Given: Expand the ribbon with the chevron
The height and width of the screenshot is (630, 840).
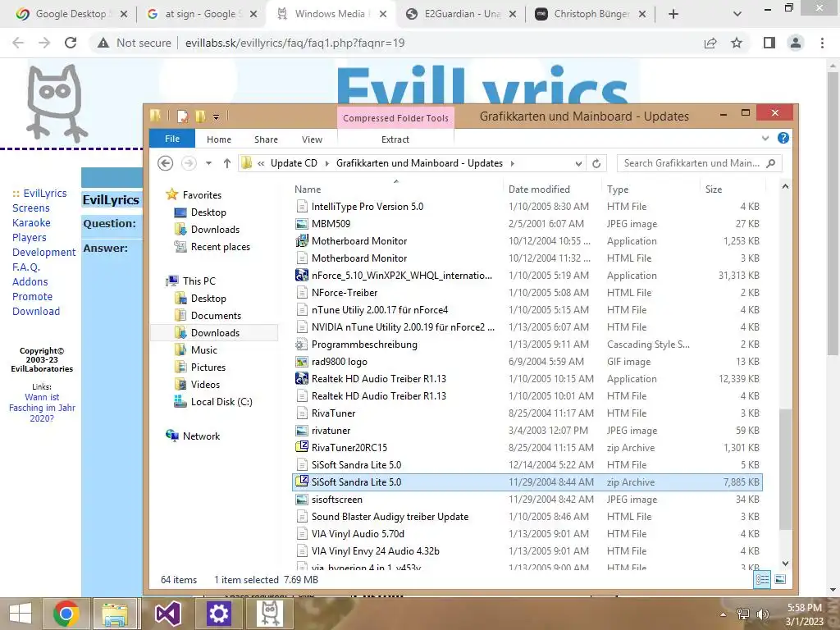Looking at the screenshot, I should (765, 138).
